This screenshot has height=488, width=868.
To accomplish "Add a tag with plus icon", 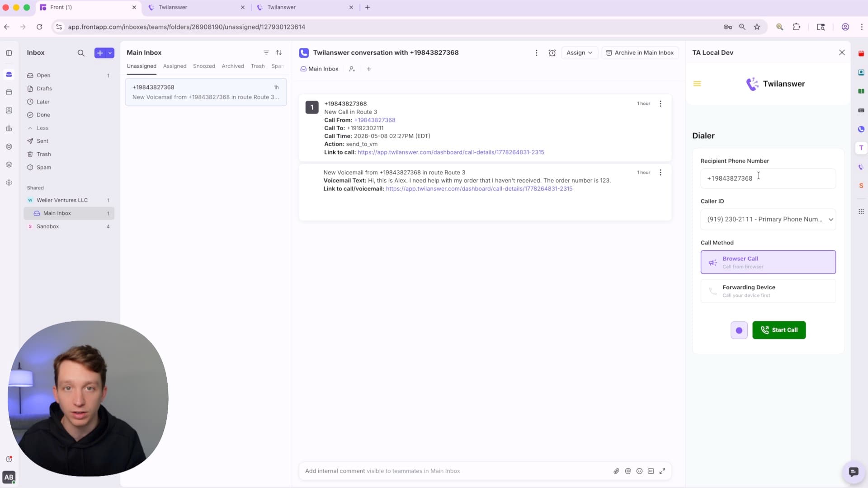I will point(369,69).
